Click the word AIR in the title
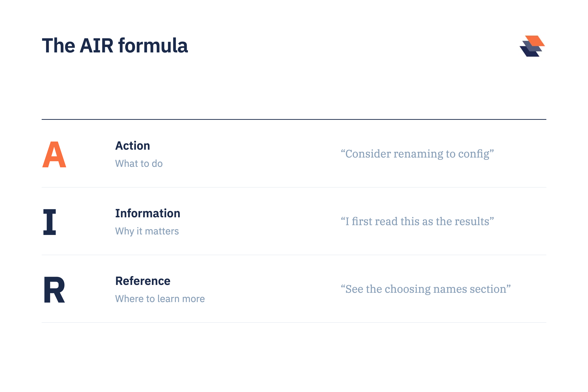 [97, 46]
